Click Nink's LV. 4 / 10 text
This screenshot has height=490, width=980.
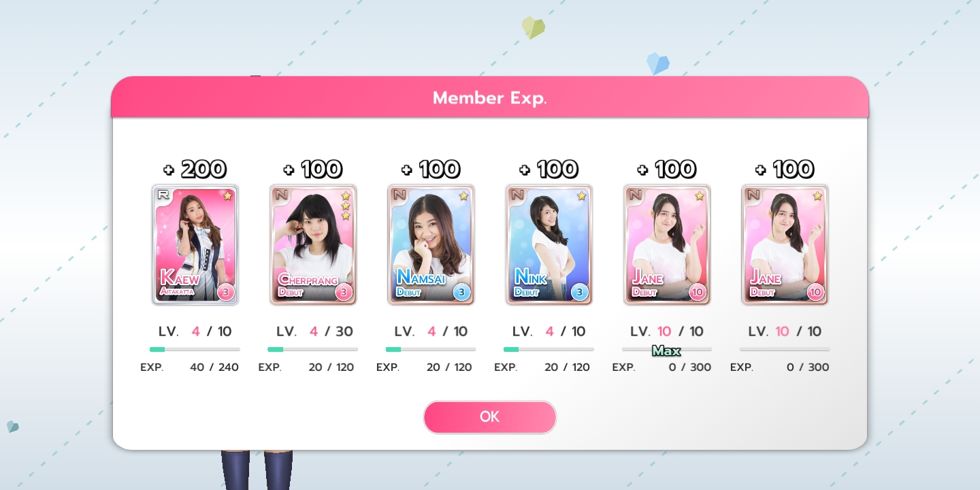[549, 331]
